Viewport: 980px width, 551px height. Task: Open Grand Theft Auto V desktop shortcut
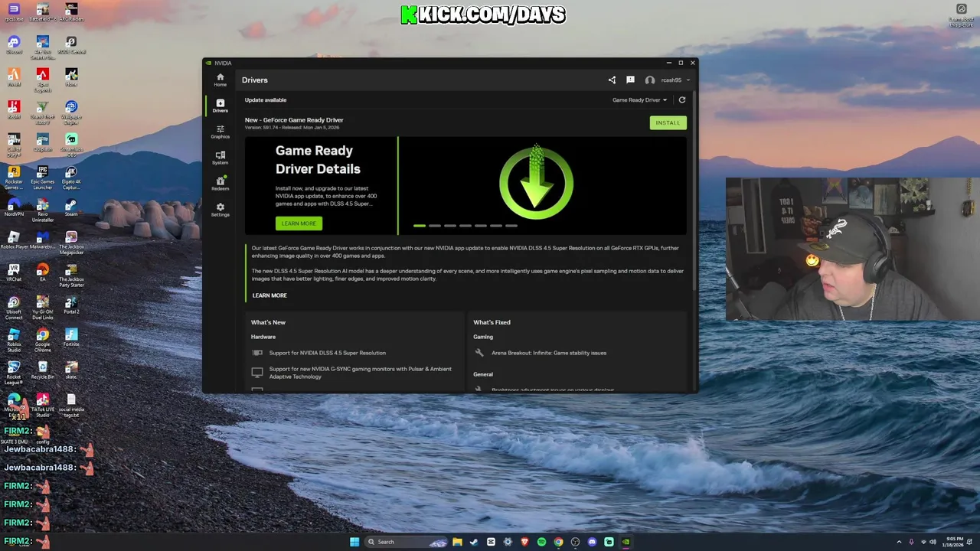click(42, 112)
